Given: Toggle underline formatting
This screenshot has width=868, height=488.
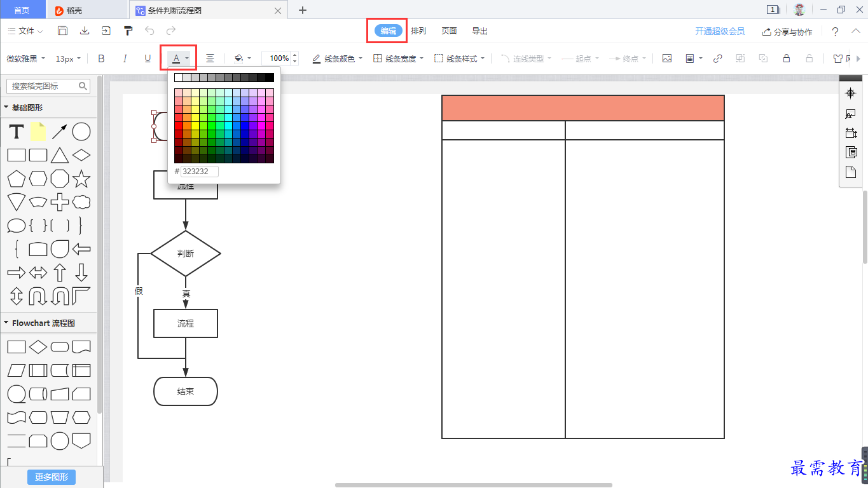Looking at the screenshot, I should click(x=148, y=58).
